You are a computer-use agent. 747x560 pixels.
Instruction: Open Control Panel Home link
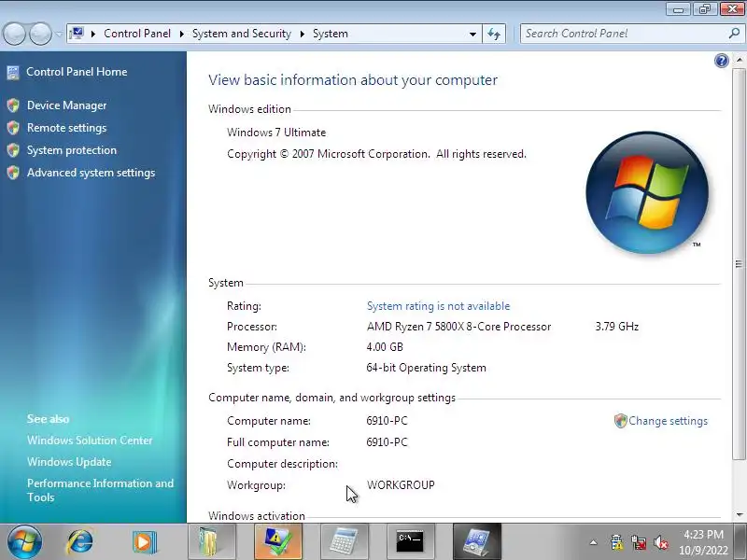77,72
